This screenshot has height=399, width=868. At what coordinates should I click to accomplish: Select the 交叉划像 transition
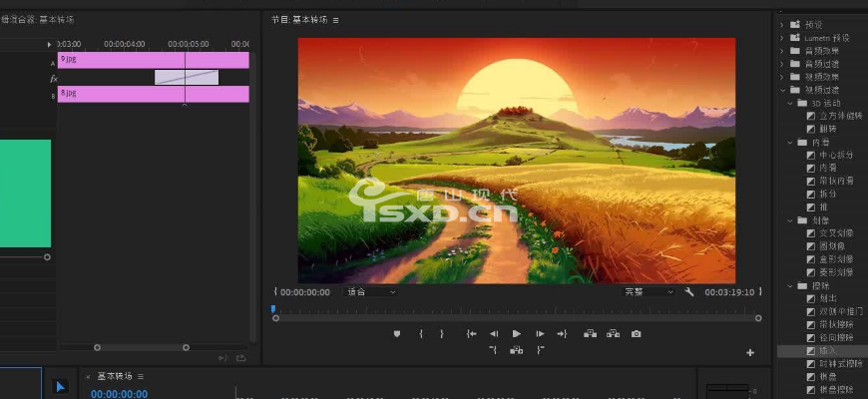point(836,233)
